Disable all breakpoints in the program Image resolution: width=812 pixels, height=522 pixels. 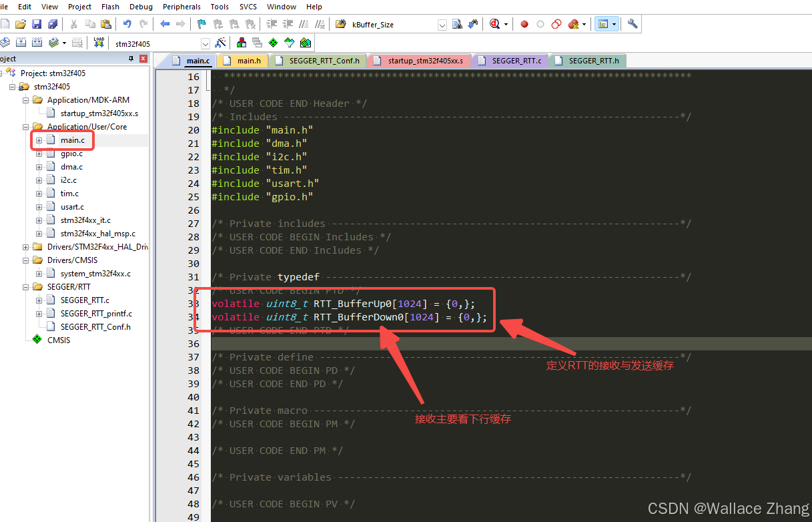tap(556, 24)
